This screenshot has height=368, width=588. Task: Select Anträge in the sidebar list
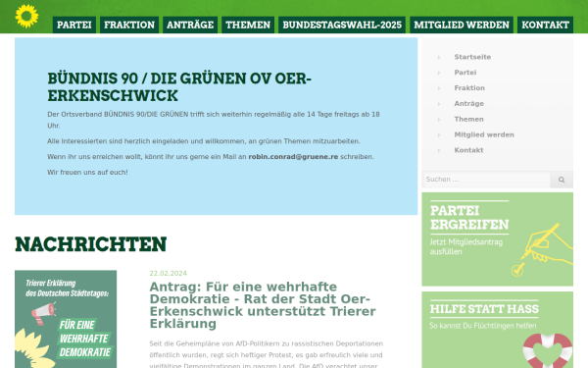(x=469, y=104)
